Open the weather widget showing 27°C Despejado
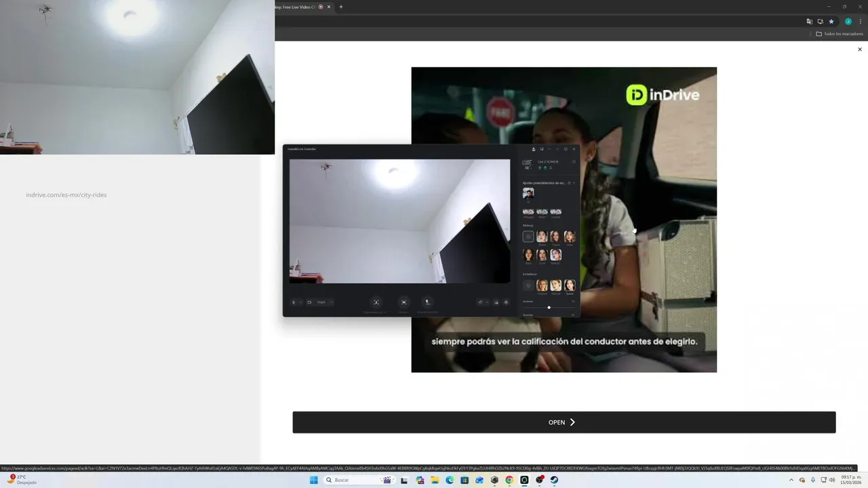This screenshot has height=488, width=868. [x=22, y=479]
